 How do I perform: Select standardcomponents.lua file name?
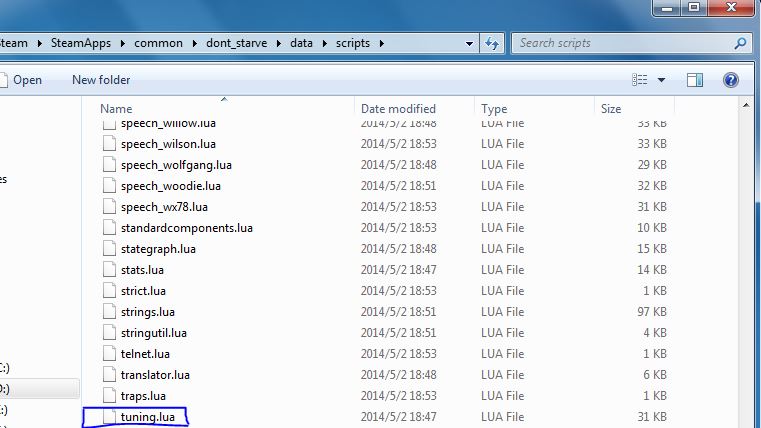(187, 228)
